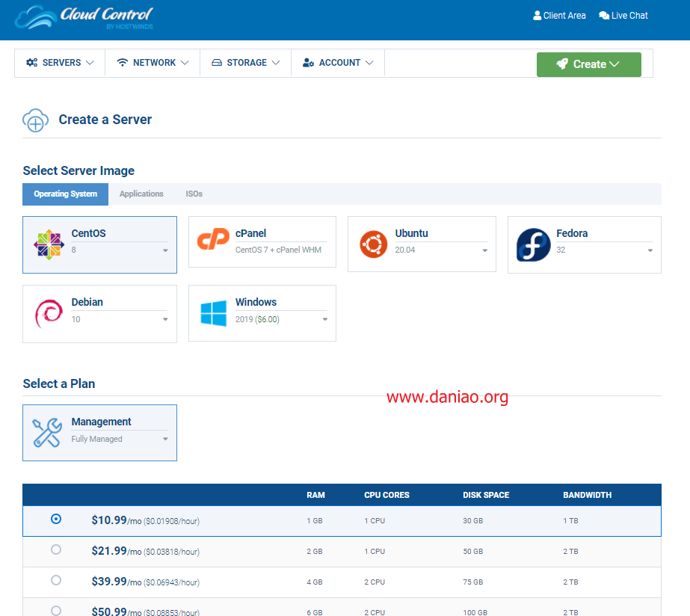Open the Debian version dropdown arrow

[x=165, y=319]
